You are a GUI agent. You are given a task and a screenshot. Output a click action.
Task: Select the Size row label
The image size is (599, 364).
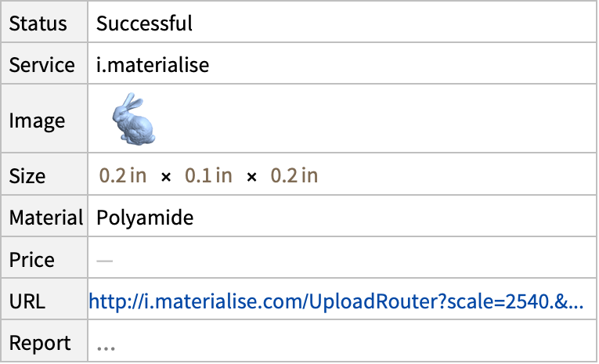[x=27, y=176]
